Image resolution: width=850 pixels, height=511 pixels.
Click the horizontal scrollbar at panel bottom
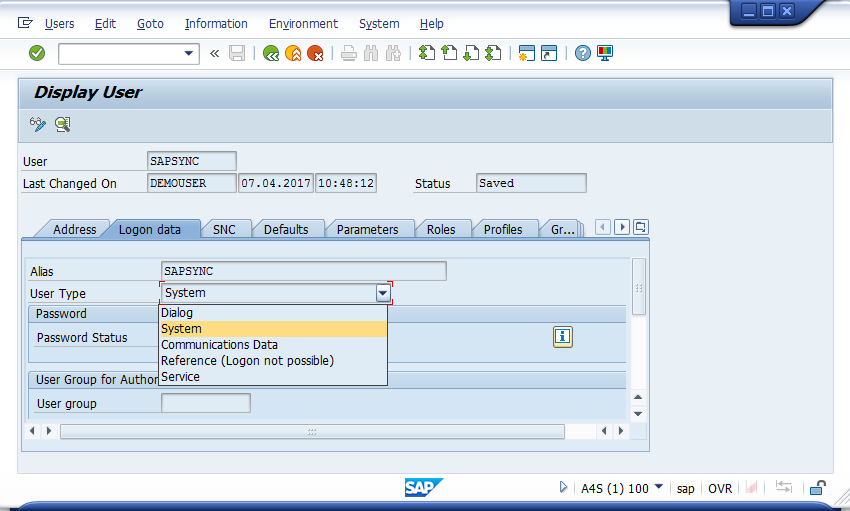312,431
